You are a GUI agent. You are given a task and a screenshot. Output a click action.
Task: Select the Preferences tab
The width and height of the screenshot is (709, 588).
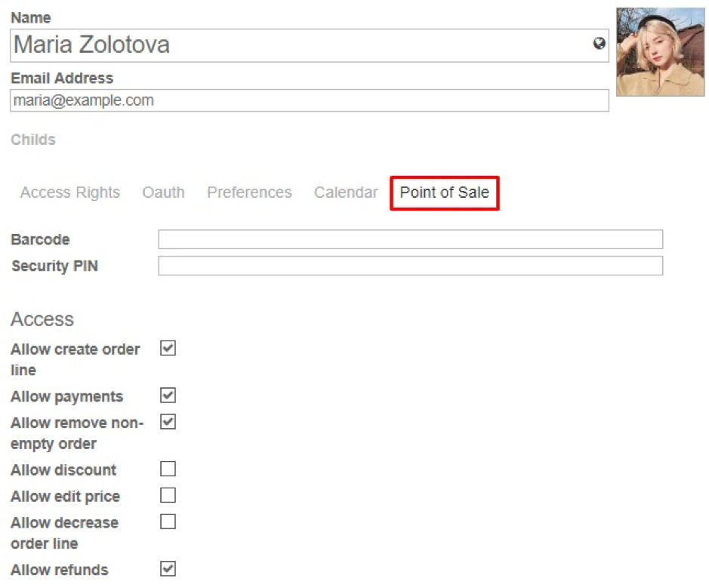point(250,192)
